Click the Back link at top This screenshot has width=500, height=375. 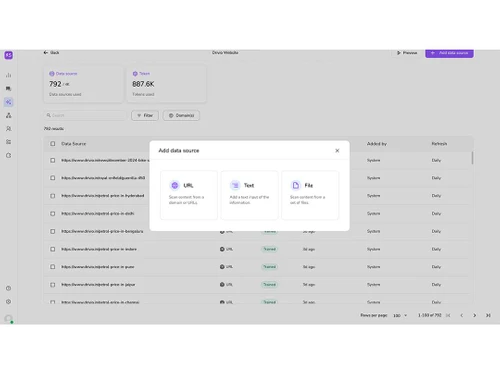click(x=51, y=53)
